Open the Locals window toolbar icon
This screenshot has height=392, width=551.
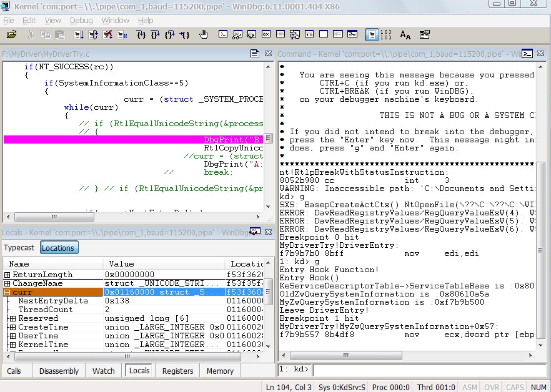point(252,34)
